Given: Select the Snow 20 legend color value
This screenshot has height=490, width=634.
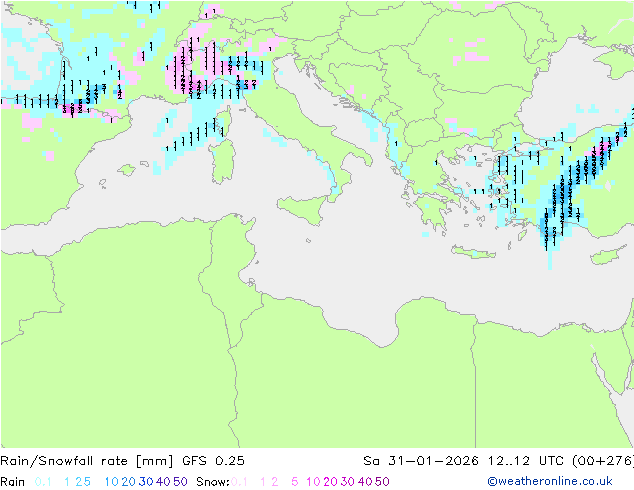Looking at the screenshot, I should 330,482.
